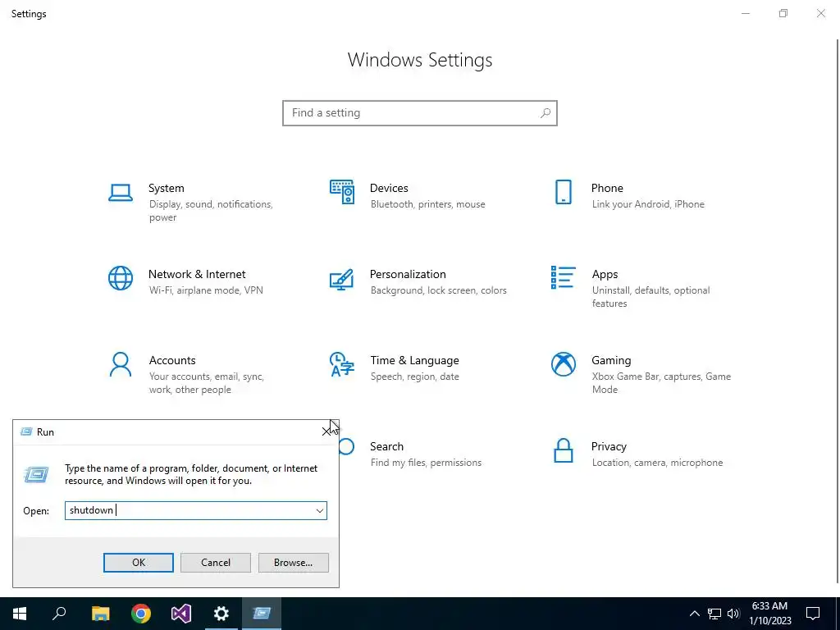Viewport: 840px width, 630px height.
Task: Click 'Uninstall, defaults, optional features' description
Action: (x=651, y=297)
